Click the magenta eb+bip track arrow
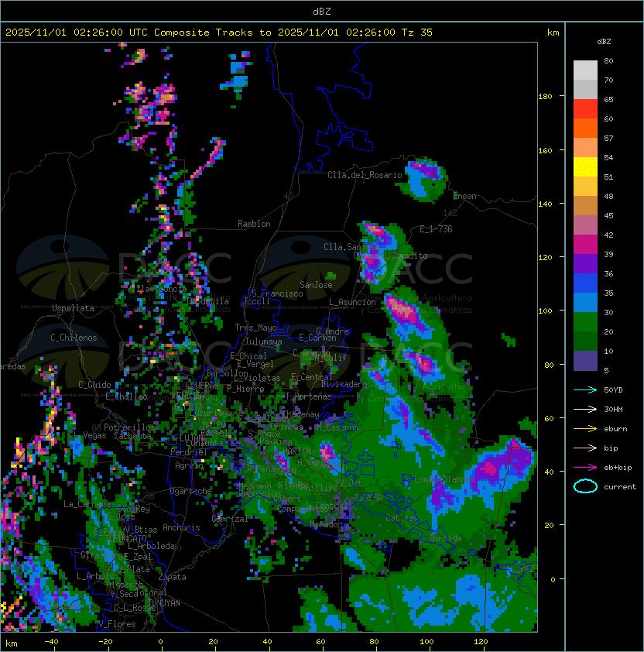Screen dimensions: 644x652 pyautogui.click(x=585, y=468)
